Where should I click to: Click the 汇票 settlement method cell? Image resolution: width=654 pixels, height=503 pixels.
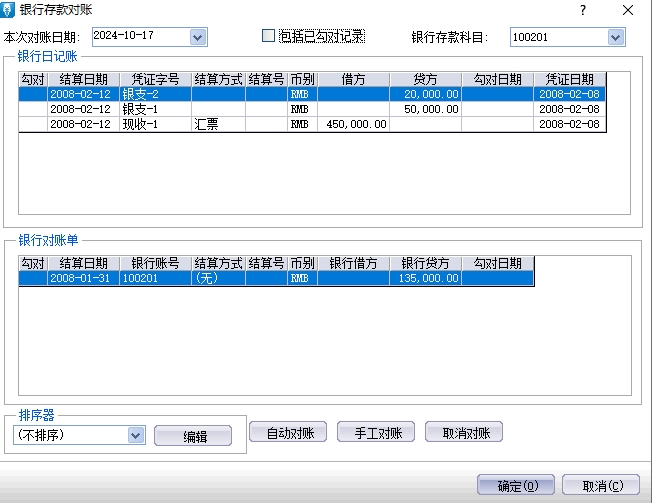pyautogui.click(x=218, y=124)
